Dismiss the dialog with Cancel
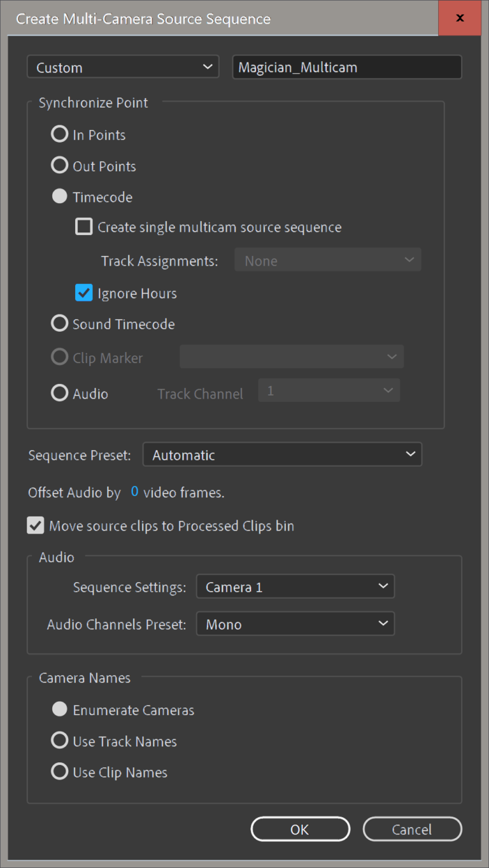Viewport: 489px width, 868px height. tap(412, 829)
